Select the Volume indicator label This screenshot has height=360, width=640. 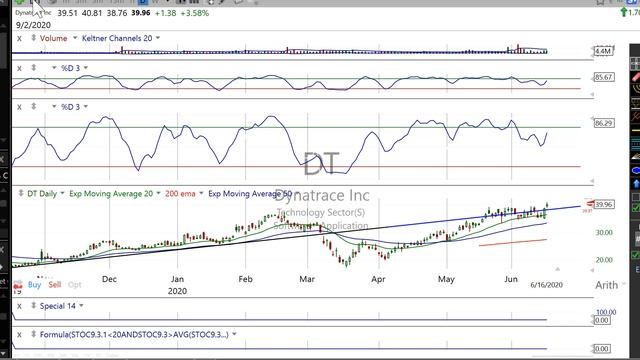click(x=53, y=38)
